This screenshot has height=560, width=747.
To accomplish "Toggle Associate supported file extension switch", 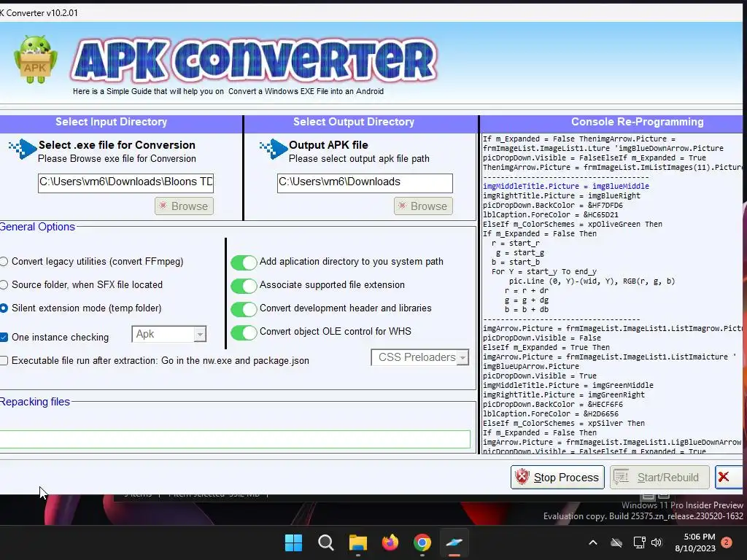I will [x=244, y=285].
